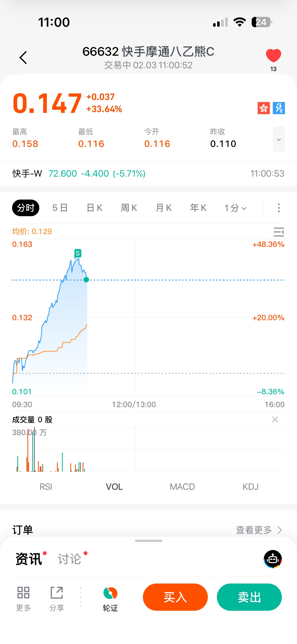Switch to the 日K chart tab
Viewport: 297px width, 644px height.
pyautogui.click(x=94, y=208)
